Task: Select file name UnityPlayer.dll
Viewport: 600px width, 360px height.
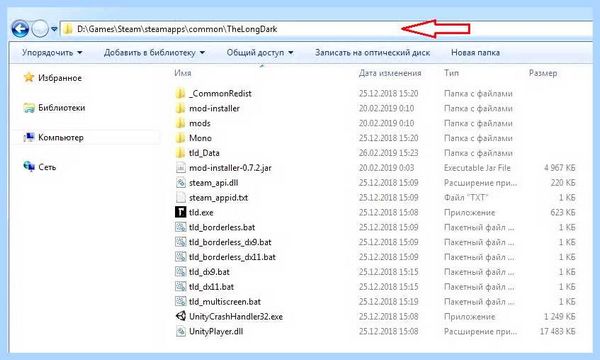Action: [216, 331]
